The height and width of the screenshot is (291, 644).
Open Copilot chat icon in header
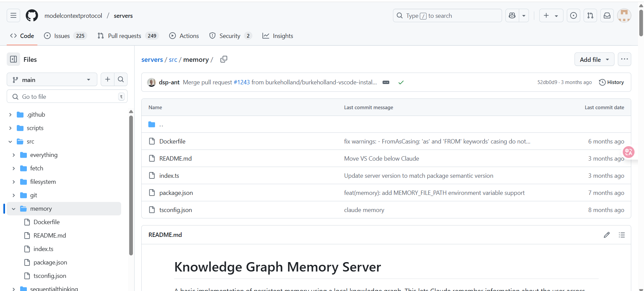tap(512, 15)
